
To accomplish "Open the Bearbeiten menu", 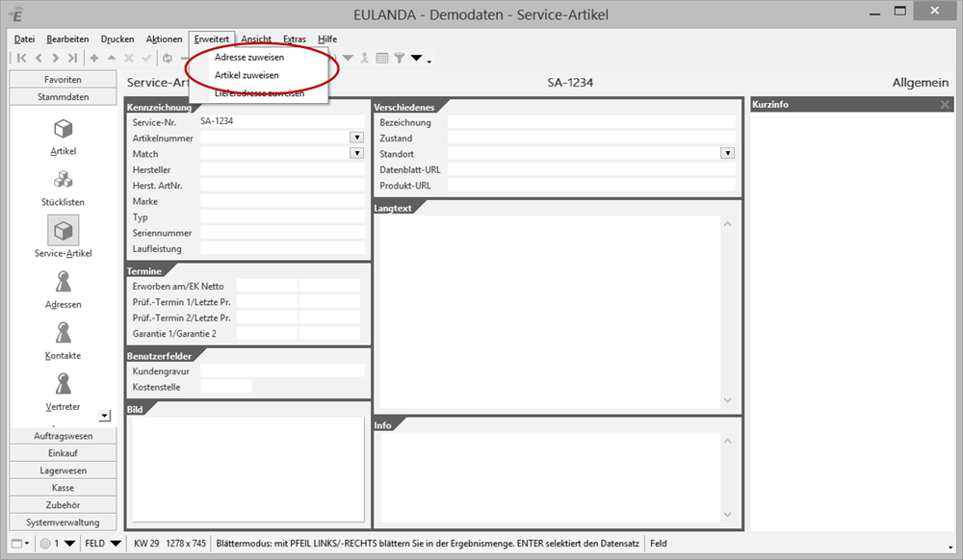I will click(67, 39).
